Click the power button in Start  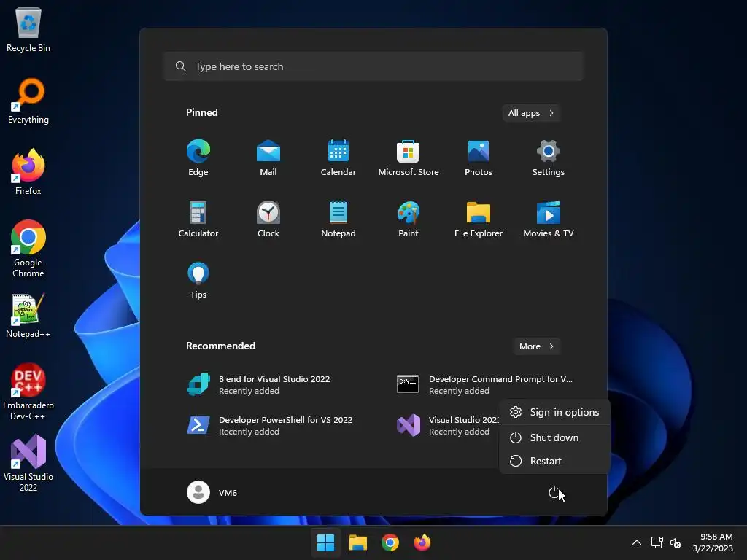point(554,492)
